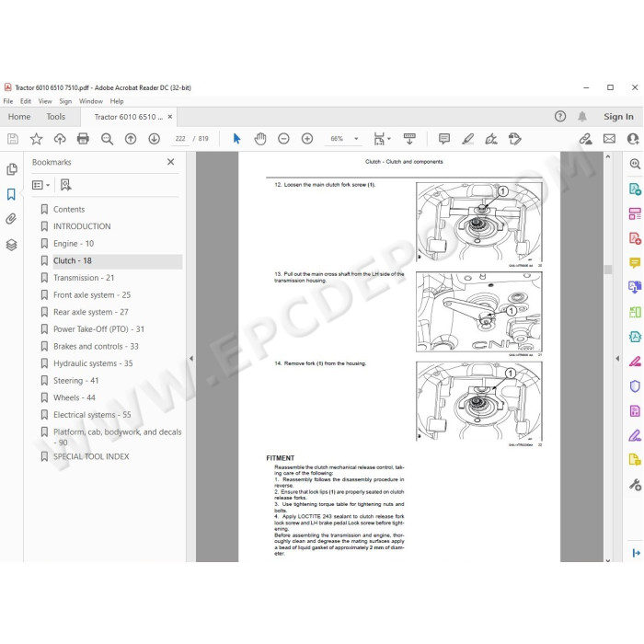
Task: Open fit page options dropdown
Action: (382, 139)
